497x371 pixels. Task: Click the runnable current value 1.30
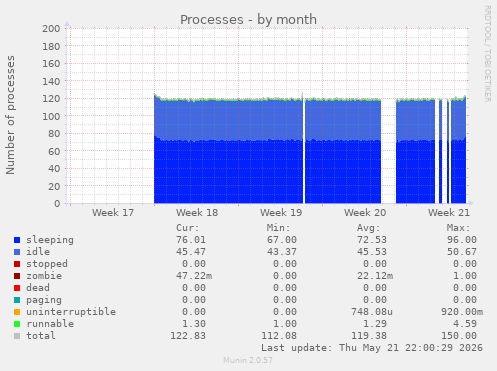coord(194,324)
